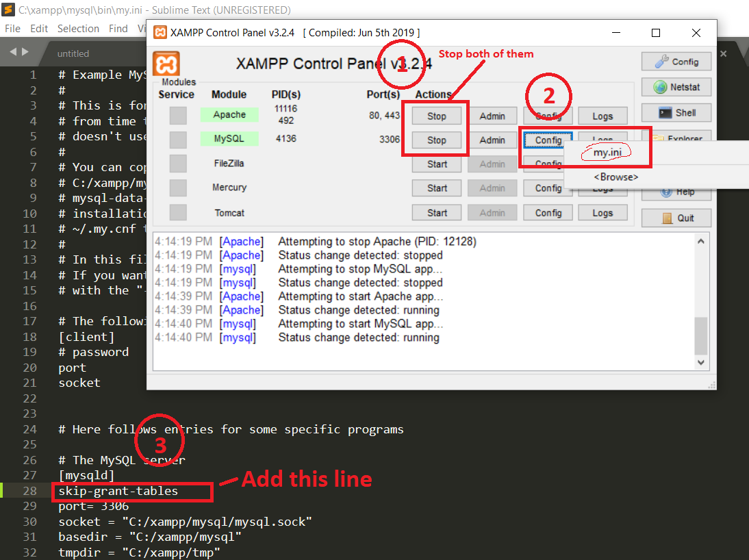This screenshot has width=749, height=560.
Task: Open the Tomcat Config dropdown
Action: point(548,213)
